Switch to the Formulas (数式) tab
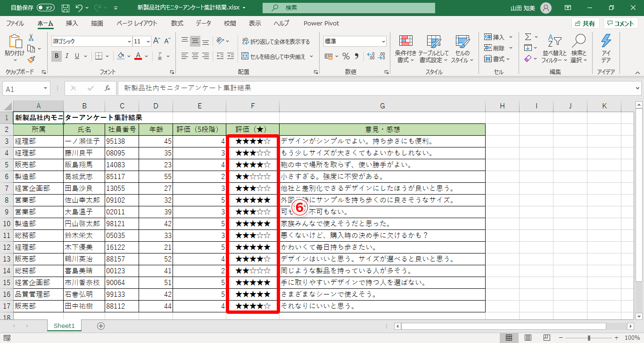644x343 pixels. tap(177, 23)
